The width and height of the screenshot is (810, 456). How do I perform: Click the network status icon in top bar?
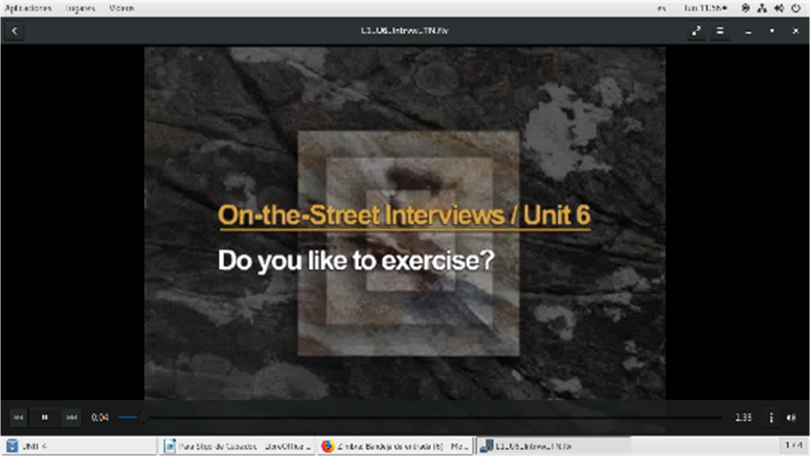pyautogui.click(x=761, y=8)
